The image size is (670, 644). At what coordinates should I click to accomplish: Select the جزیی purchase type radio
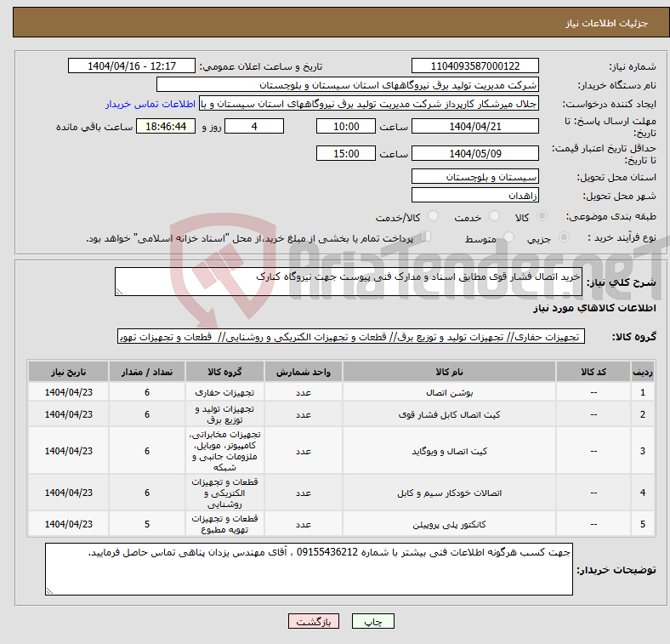tap(564, 237)
